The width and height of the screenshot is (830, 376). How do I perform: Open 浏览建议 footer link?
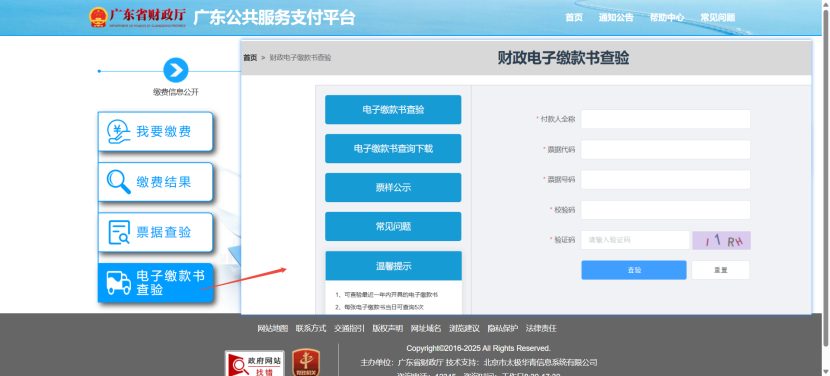(464, 328)
